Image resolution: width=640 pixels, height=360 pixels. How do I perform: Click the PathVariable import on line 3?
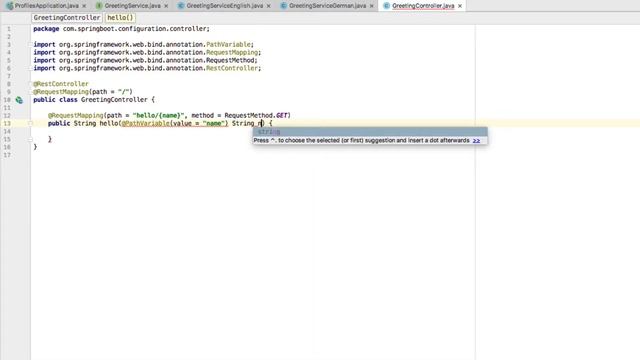click(228, 44)
